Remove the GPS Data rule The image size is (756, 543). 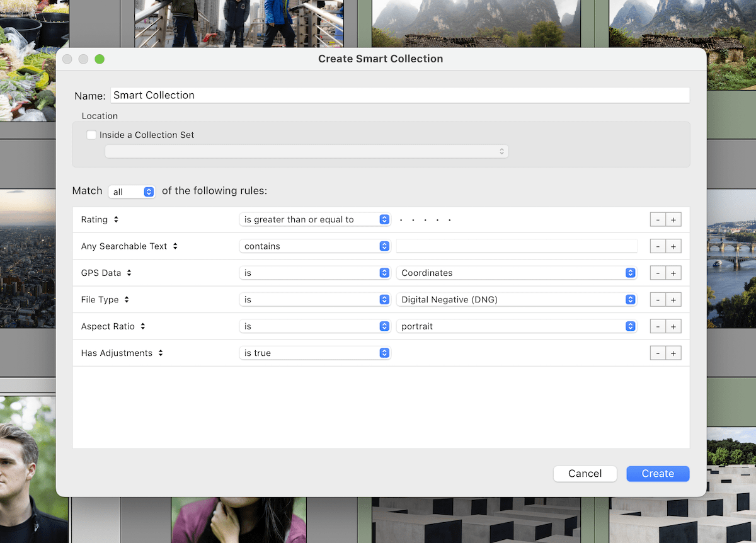[656, 273]
